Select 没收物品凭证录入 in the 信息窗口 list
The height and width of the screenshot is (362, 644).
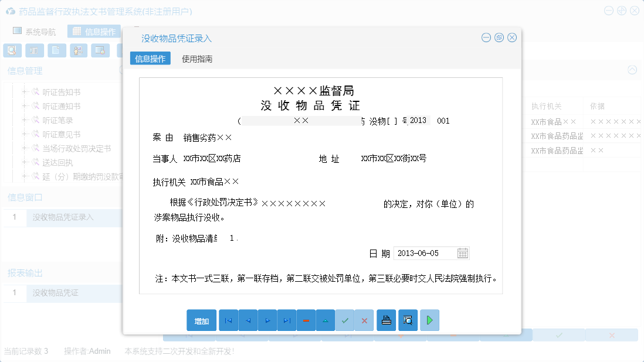coord(62,217)
